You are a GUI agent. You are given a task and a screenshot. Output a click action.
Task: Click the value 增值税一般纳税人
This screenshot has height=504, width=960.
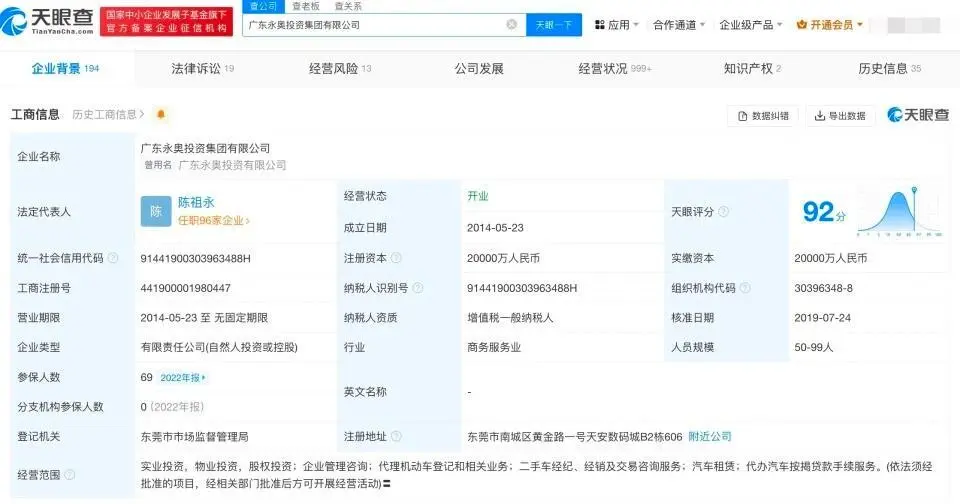coord(510,318)
